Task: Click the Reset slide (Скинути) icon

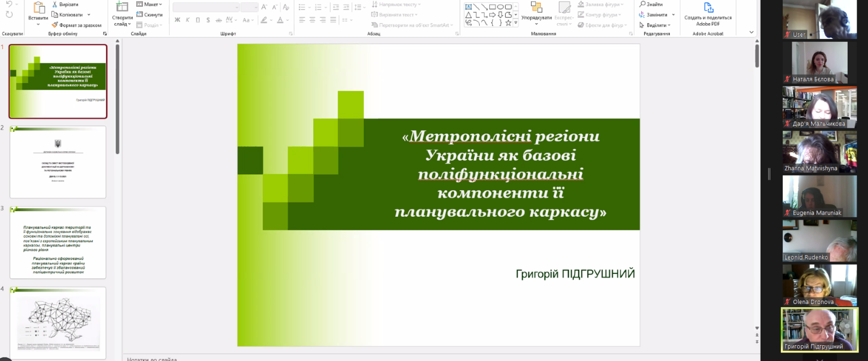Action: [x=140, y=15]
